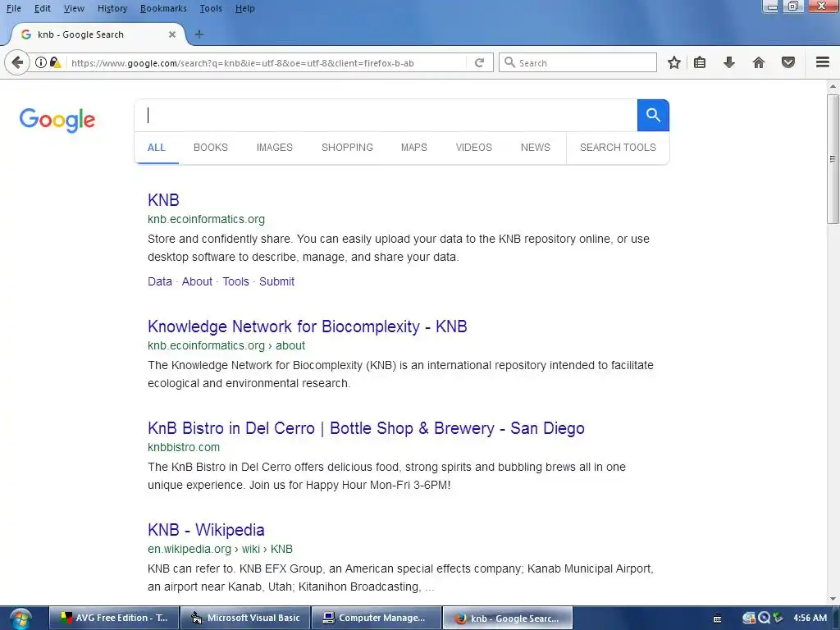Reload the page with the refresh icon
This screenshot has height=630, width=840.
coord(479,62)
